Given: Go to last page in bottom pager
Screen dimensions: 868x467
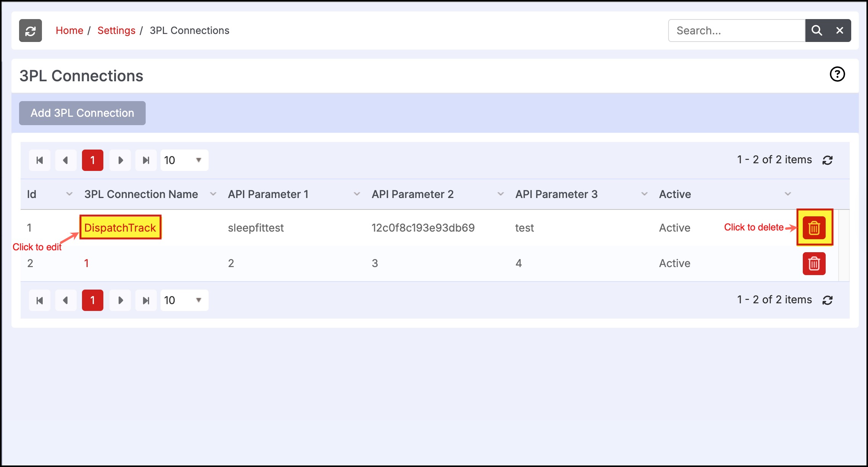Looking at the screenshot, I should click(x=146, y=300).
